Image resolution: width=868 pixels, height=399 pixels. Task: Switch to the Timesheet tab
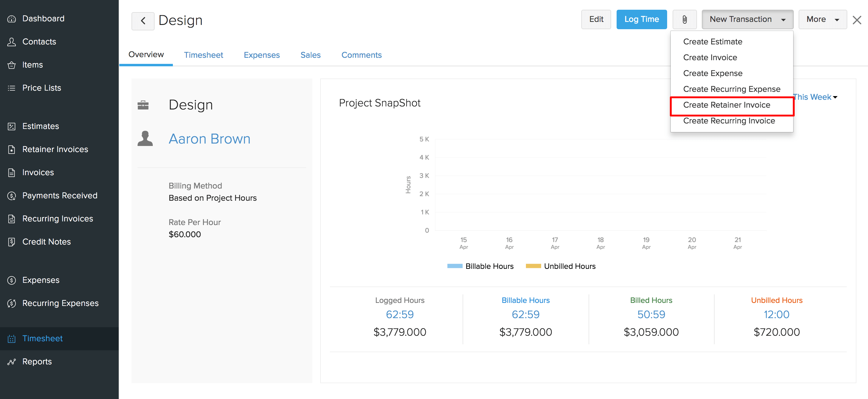click(x=203, y=55)
